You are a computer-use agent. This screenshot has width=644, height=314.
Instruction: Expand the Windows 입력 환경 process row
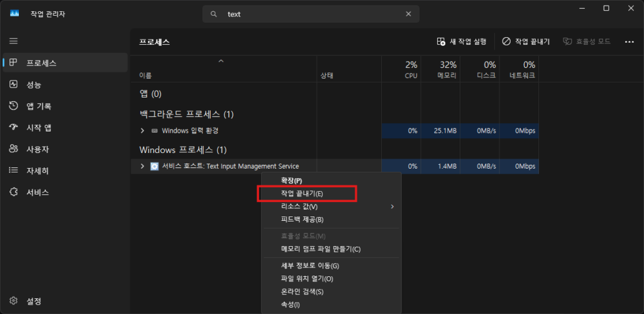pos(143,131)
